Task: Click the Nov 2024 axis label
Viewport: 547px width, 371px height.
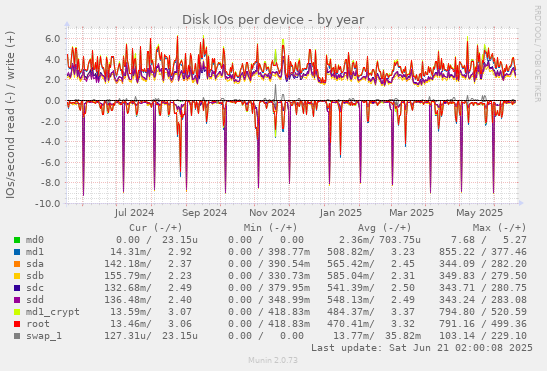Action: pos(272,213)
